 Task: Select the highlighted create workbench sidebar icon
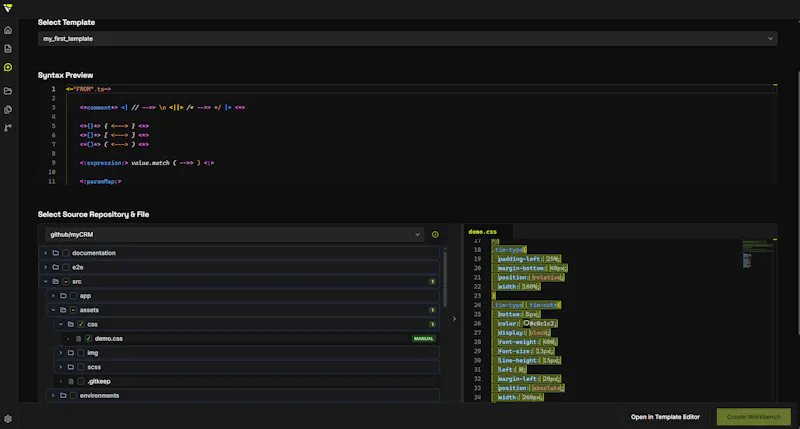(8, 67)
